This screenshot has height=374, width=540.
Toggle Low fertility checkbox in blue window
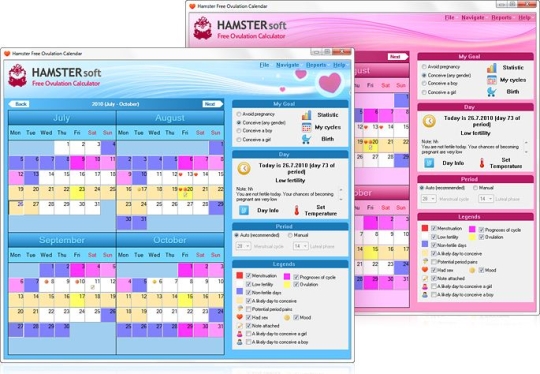click(248, 284)
